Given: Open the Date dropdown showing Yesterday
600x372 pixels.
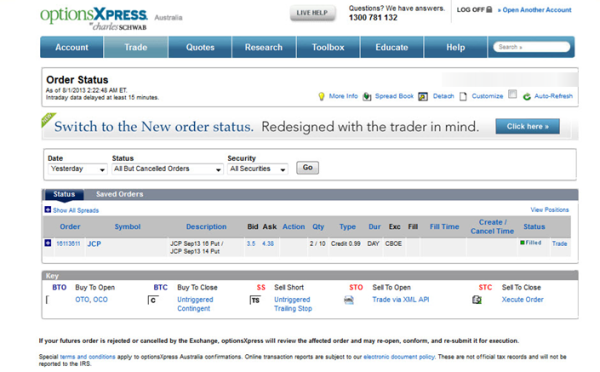Looking at the screenshot, I should click(77, 169).
